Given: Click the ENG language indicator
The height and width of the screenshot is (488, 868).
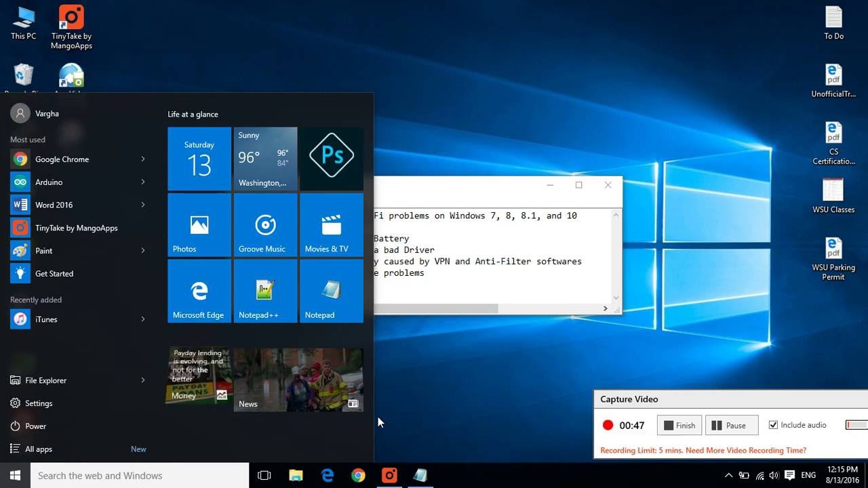Looking at the screenshot, I should (x=808, y=476).
